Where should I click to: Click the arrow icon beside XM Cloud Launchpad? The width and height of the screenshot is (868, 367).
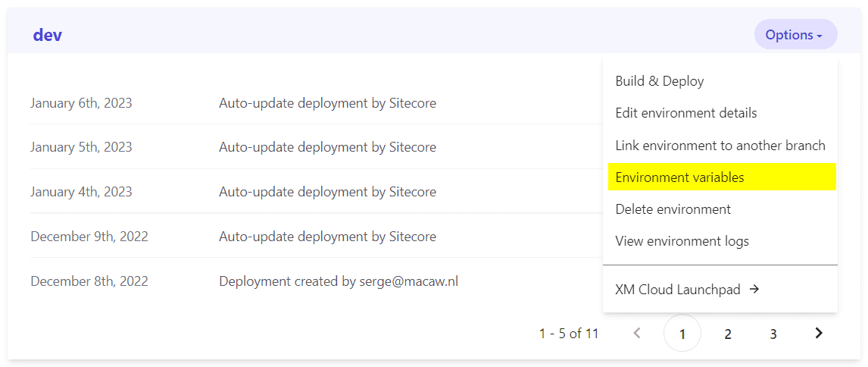(x=754, y=289)
